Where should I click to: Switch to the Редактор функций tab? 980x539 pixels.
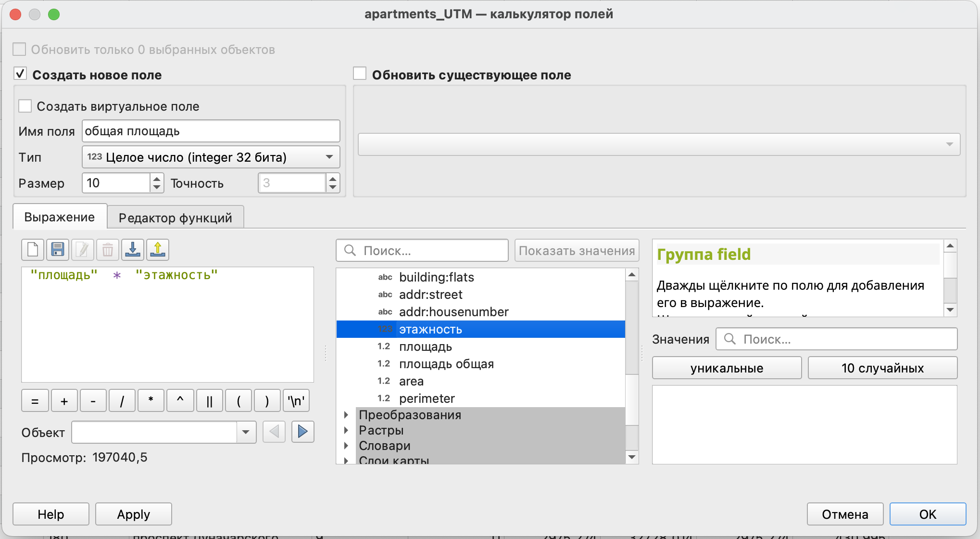(175, 218)
